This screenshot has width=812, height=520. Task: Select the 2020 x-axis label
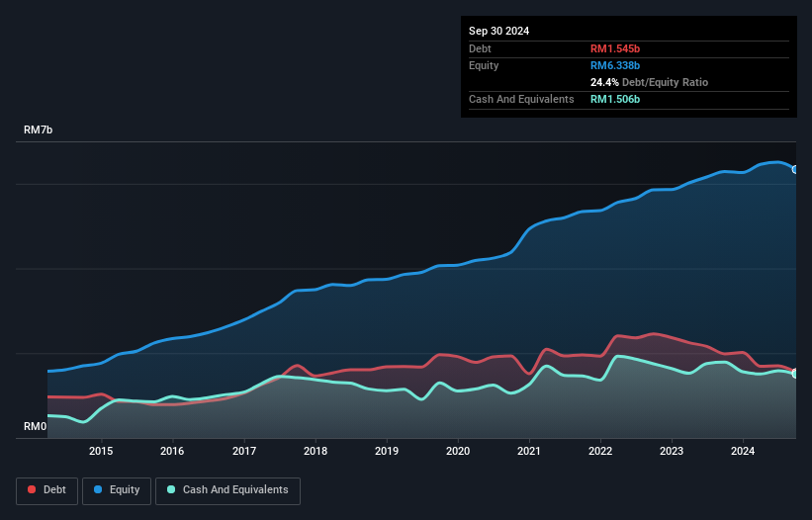[458, 451]
